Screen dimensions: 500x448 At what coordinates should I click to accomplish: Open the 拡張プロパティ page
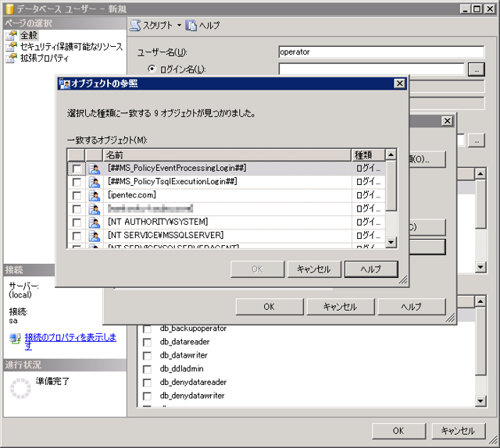click(45, 58)
